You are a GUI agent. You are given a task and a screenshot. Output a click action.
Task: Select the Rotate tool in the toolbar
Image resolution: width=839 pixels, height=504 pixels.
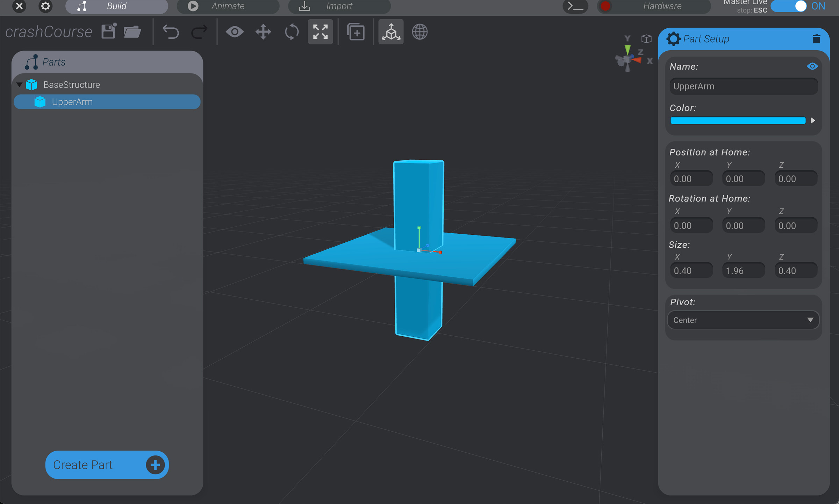click(x=292, y=32)
